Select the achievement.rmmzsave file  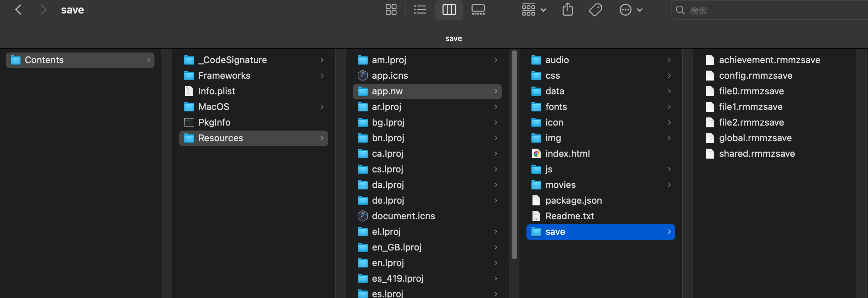[x=769, y=60]
